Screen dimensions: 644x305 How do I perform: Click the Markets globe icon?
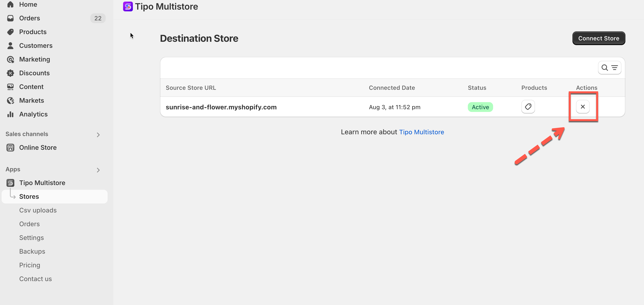click(11, 101)
